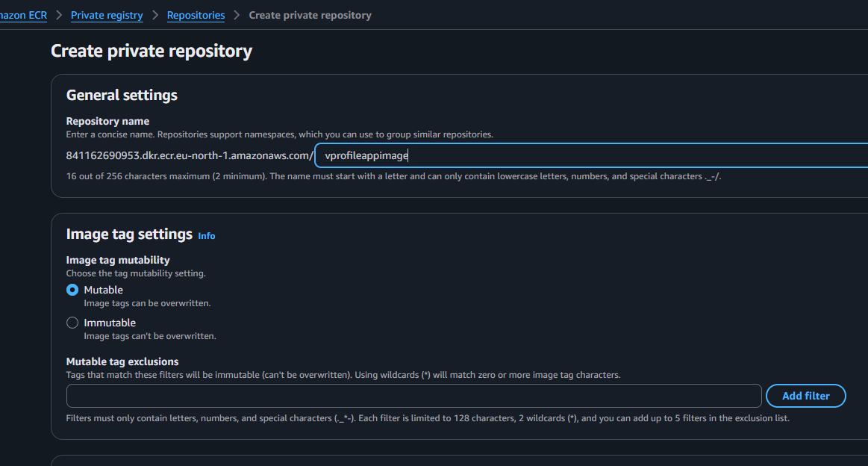Click the Repository name label
The width and height of the screenshot is (868, 466).
pos(107,121)
